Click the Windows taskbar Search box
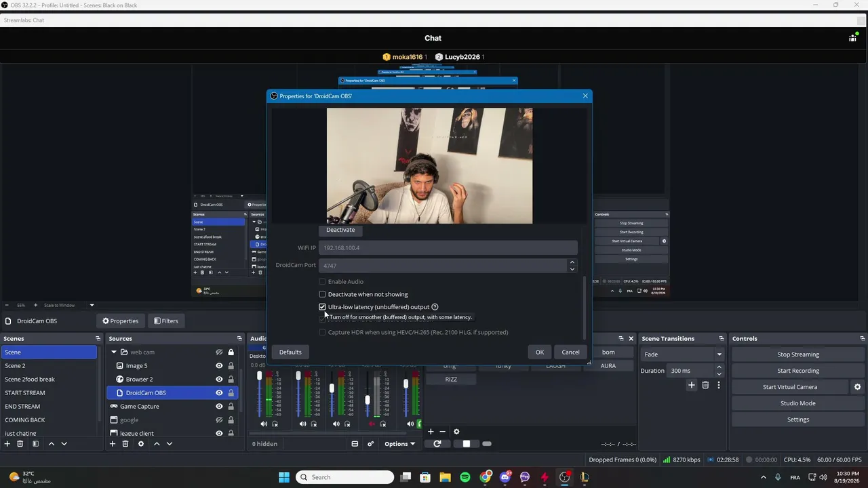The image size is (868, 488). 345,477
